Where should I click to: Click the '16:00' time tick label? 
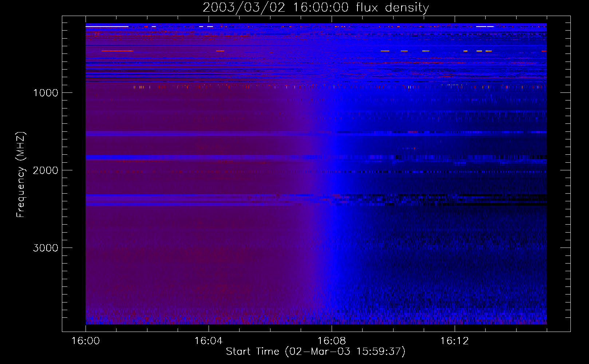(86, 341)
